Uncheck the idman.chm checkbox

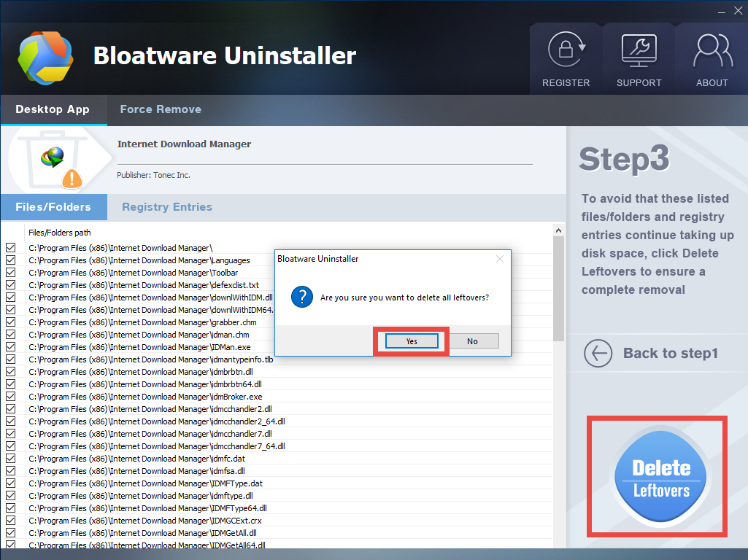pyautogui.click(x=10, y=335)
